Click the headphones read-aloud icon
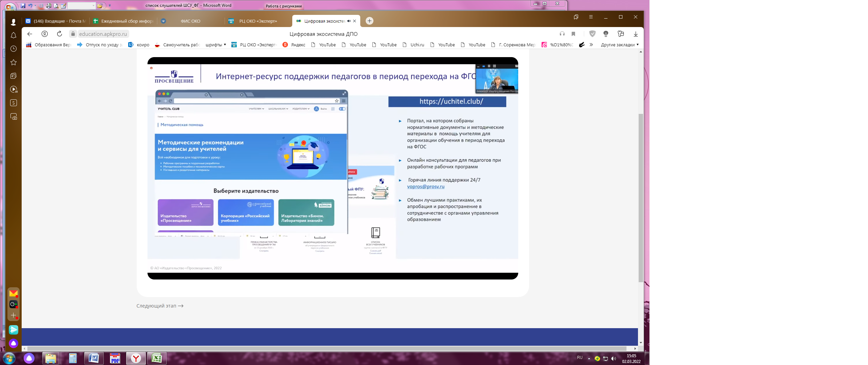 (562, 34)
